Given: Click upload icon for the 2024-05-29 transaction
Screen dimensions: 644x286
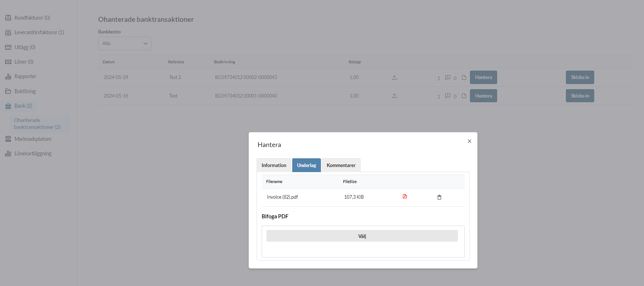Looking at the screenshot, I should point(395,78).
